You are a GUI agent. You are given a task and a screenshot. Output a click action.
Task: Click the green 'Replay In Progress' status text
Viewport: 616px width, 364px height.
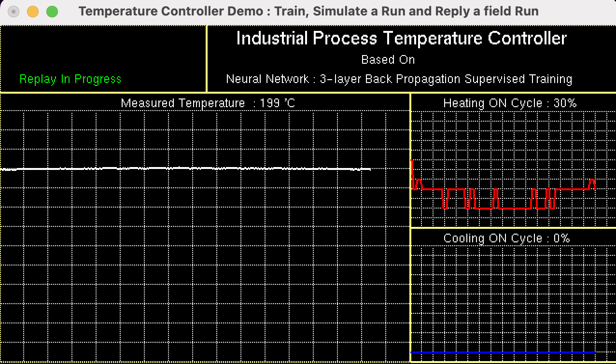click(70, 79)
